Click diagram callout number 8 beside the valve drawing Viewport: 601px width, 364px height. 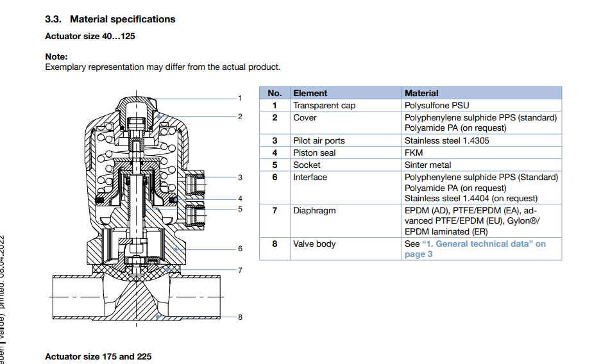(x=240, y=317)
